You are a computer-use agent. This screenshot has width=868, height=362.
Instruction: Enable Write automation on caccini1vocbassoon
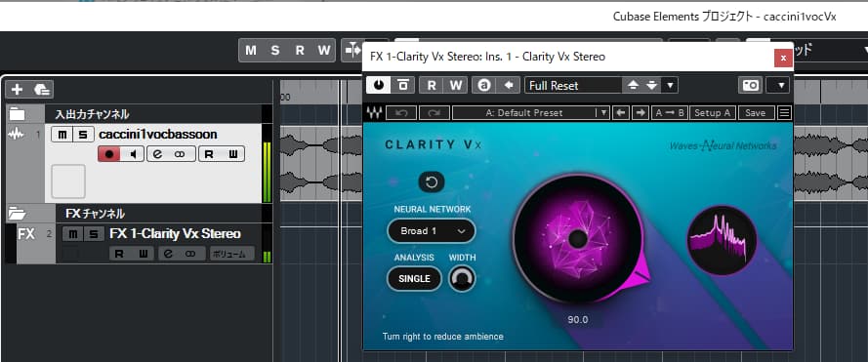[x=233, y=154]
